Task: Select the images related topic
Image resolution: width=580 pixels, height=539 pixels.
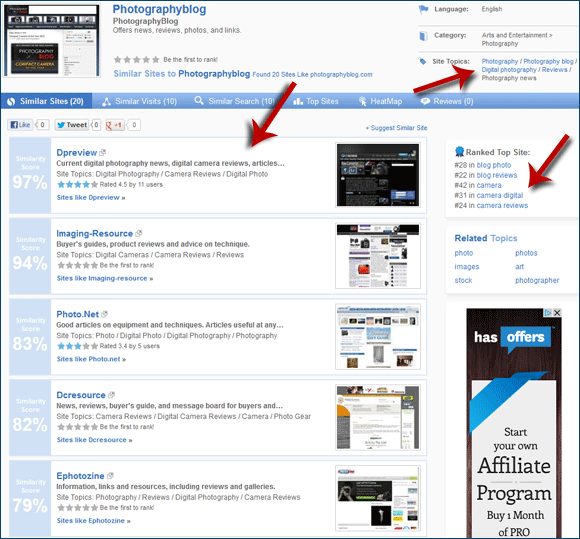Action: [x=466, y=267]
